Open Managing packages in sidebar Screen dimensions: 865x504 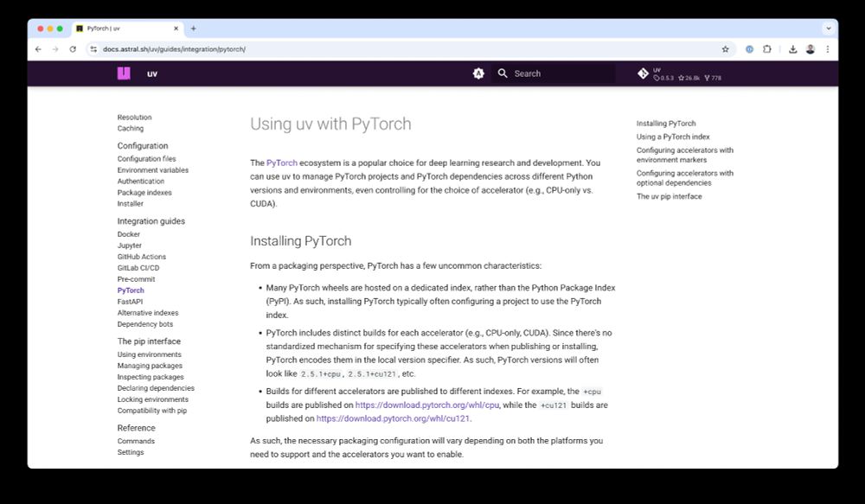pyautogui.click(x=150, y=366)
